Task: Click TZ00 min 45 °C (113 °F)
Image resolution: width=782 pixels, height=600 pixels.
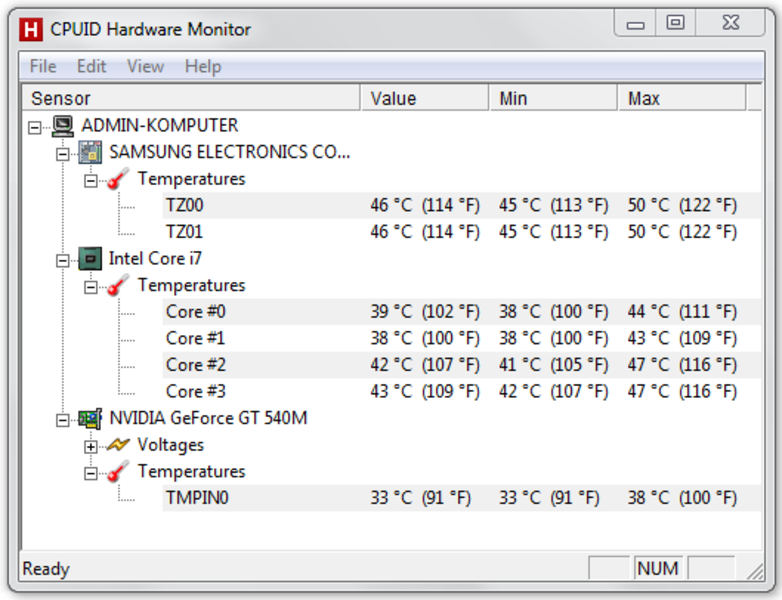Action: point(554,205)
